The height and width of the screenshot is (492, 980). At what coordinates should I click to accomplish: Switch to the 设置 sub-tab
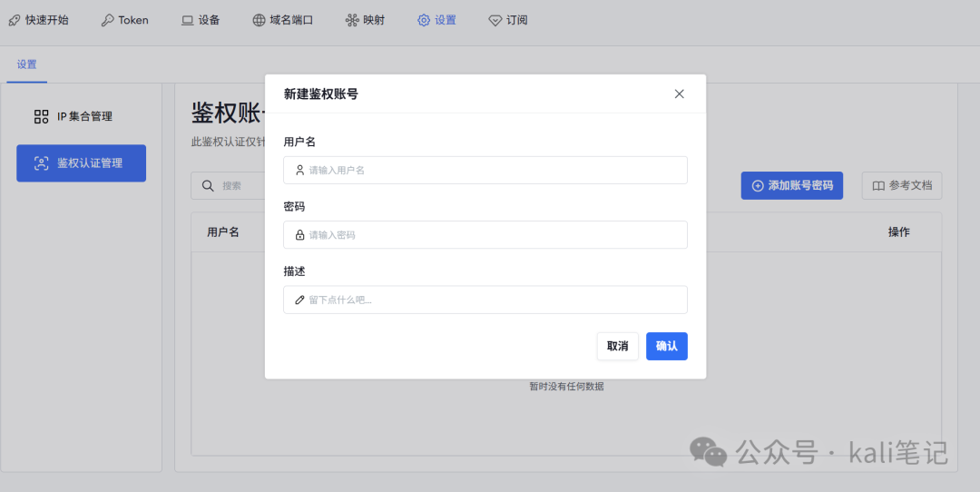tap(26, 64)
